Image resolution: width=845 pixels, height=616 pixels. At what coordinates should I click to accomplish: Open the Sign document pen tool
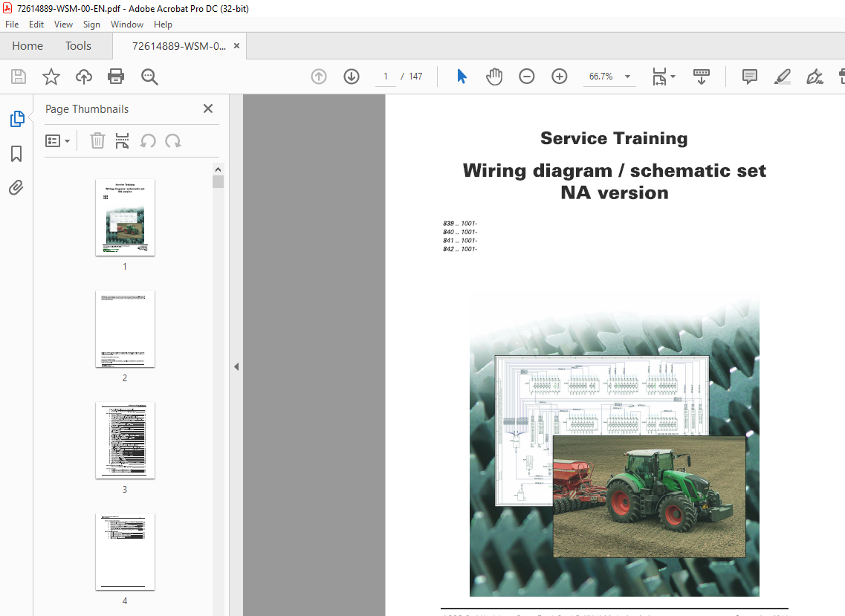[x=815, y=77]
